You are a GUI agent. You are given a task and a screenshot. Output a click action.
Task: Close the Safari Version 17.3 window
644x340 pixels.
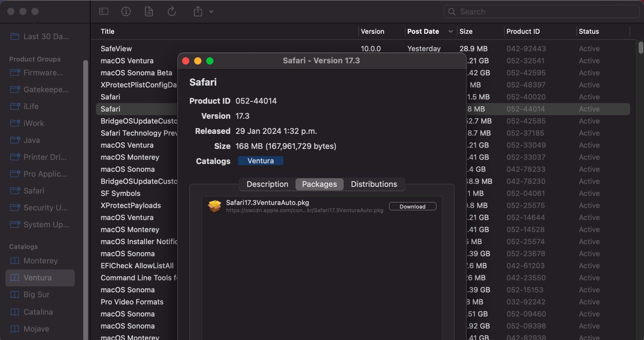click(x=186, y=61)
